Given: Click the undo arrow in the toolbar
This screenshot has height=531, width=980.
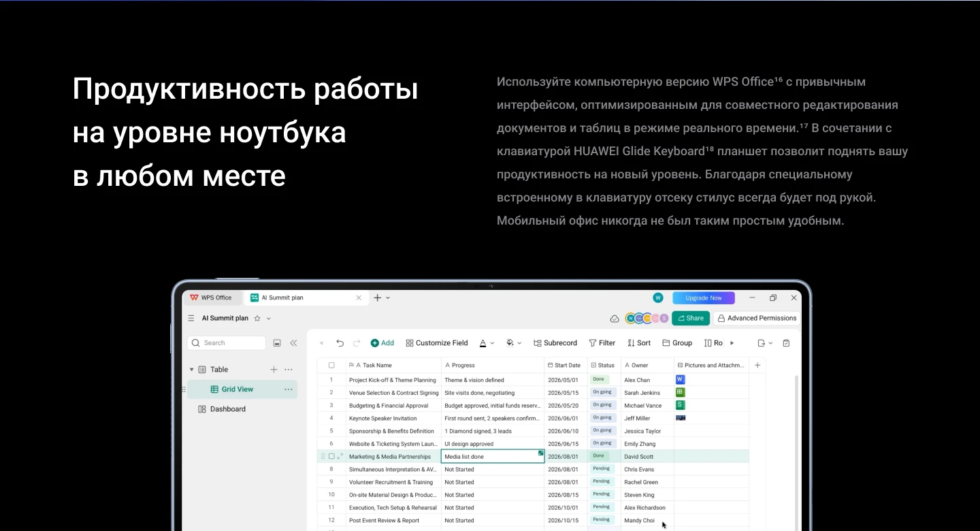Looking at the screenshot, I should (340, 343).
